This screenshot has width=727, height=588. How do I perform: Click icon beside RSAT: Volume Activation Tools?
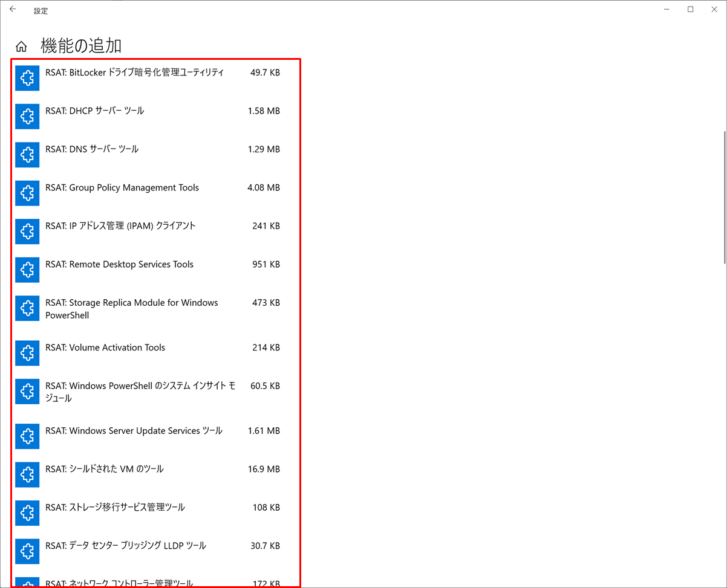tap(27, 353)
